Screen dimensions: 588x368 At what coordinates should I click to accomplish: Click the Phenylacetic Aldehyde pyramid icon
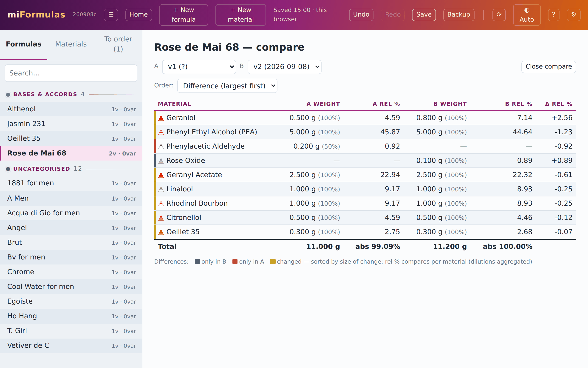(x=161, y=147)
